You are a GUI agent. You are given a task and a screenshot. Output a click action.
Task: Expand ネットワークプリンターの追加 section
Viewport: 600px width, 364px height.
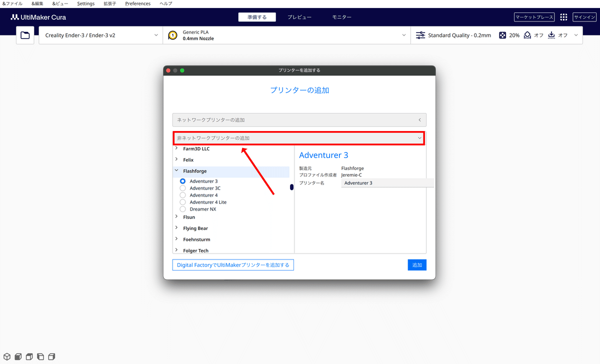coord(299,120)
